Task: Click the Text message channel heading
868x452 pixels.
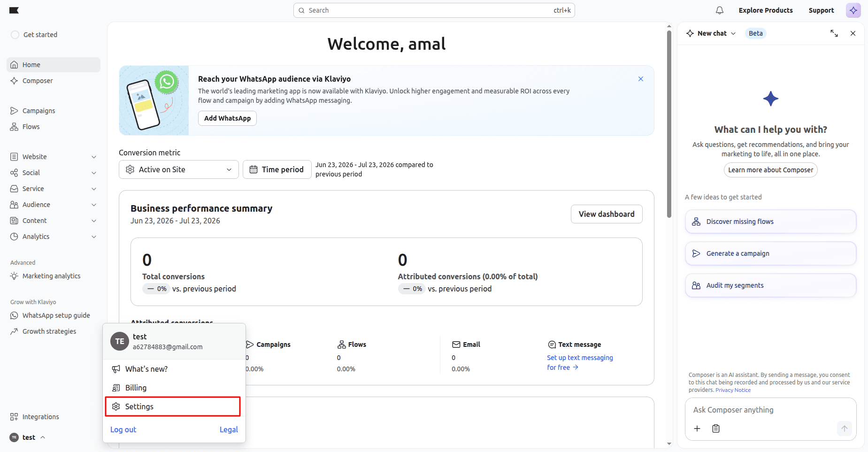Action: 574,345
